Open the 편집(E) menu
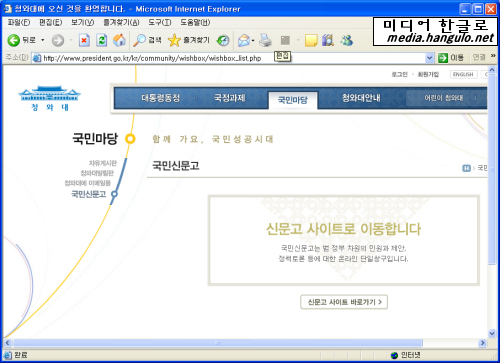 point(51,22)
